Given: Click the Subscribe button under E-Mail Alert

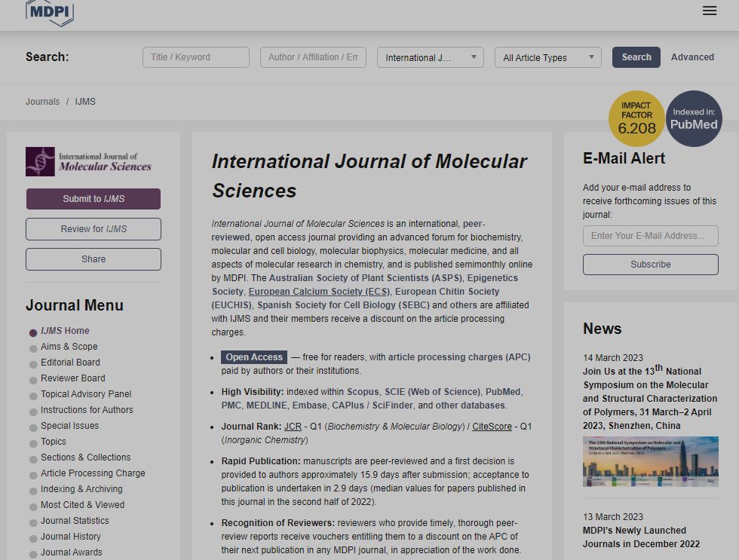Looking at the screenshot, I should (650, 264).
